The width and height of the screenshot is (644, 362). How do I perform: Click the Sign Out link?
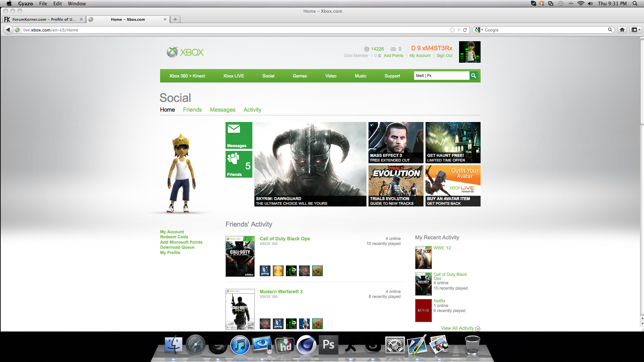tap(444, 56)
